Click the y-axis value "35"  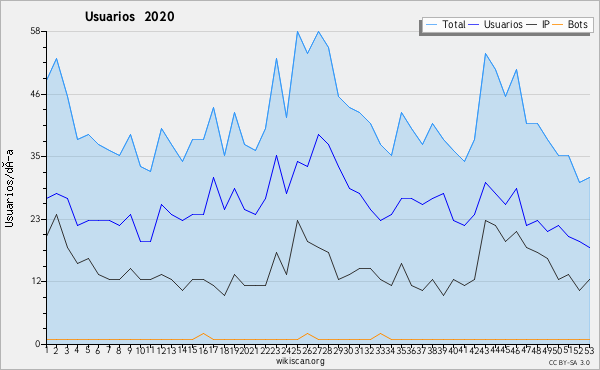(x=35, y=156)
